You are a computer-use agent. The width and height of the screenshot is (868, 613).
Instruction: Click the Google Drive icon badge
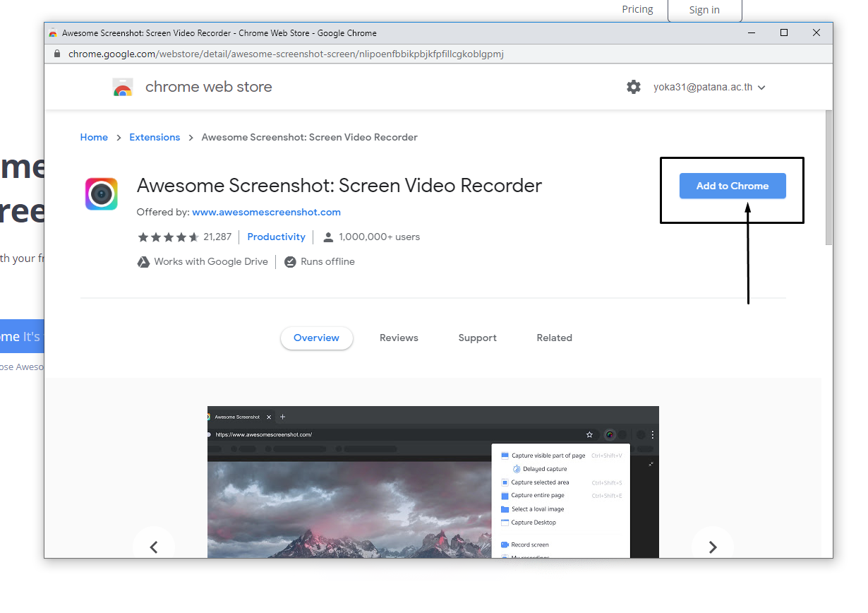(x=143, y=261)
